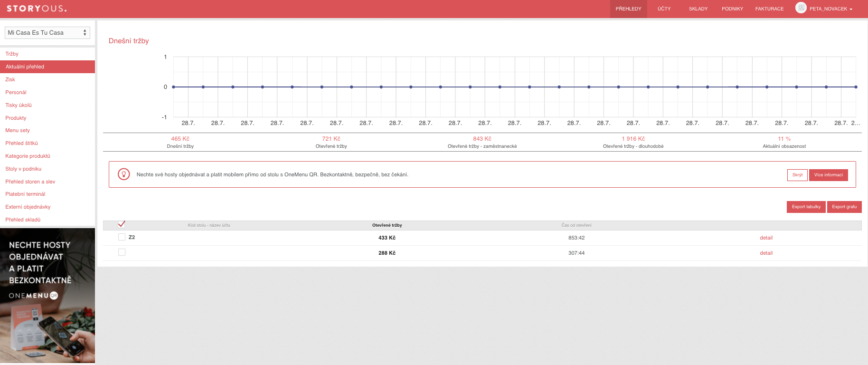Open Platební terminál in the sidebar

47,194
